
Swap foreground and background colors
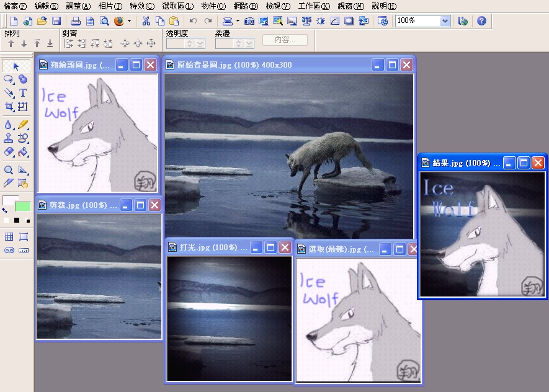(x=5, y=210)
